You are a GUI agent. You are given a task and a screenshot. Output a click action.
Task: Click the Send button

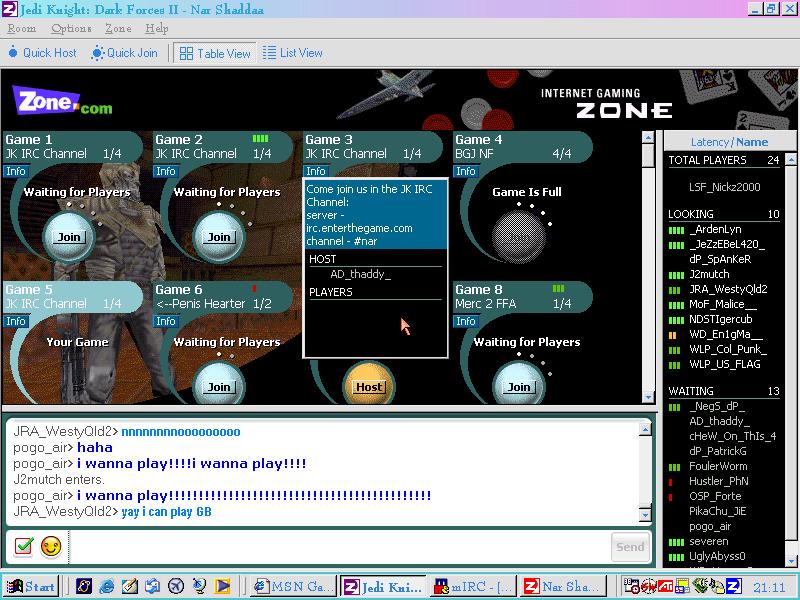tap(630, 547)
